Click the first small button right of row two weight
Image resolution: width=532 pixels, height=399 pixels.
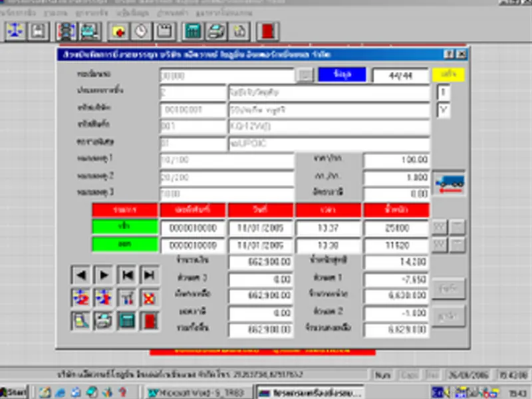440,245
